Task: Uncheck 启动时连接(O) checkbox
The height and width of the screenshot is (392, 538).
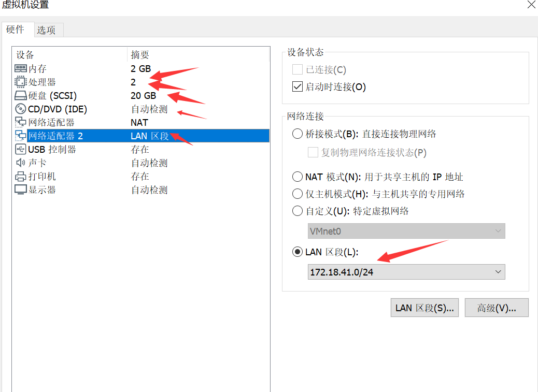Action: [x=298, y=86]
